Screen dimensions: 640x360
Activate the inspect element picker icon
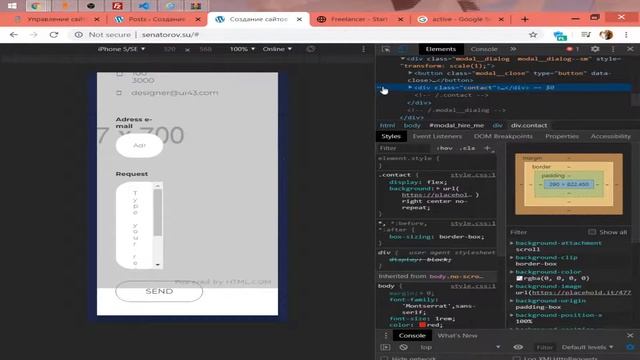386,49
